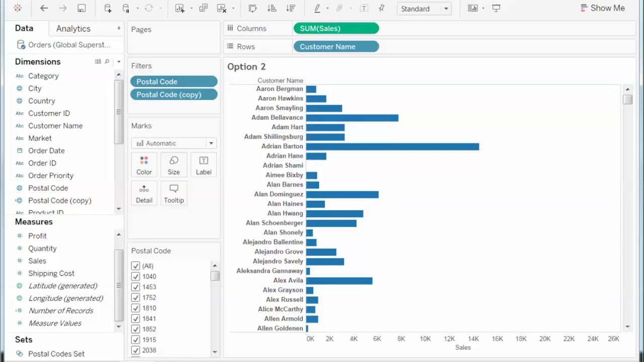Uncheck postal code 1841

pos(135,319)
